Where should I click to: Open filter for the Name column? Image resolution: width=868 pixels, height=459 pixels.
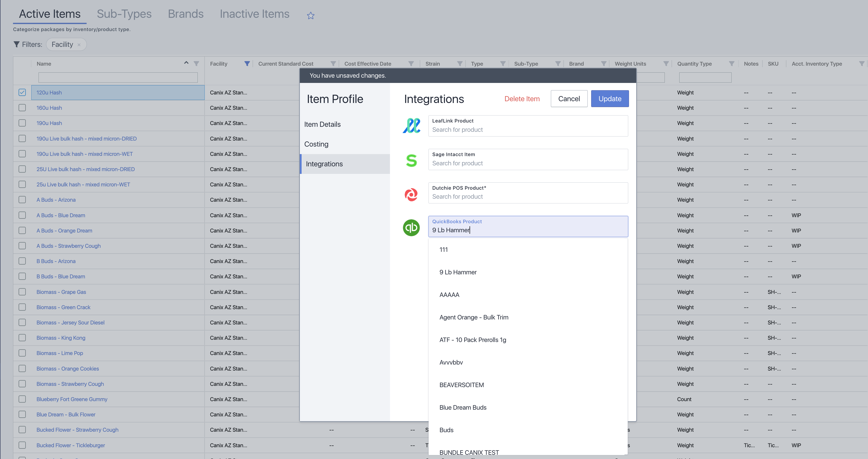point(196,63)
